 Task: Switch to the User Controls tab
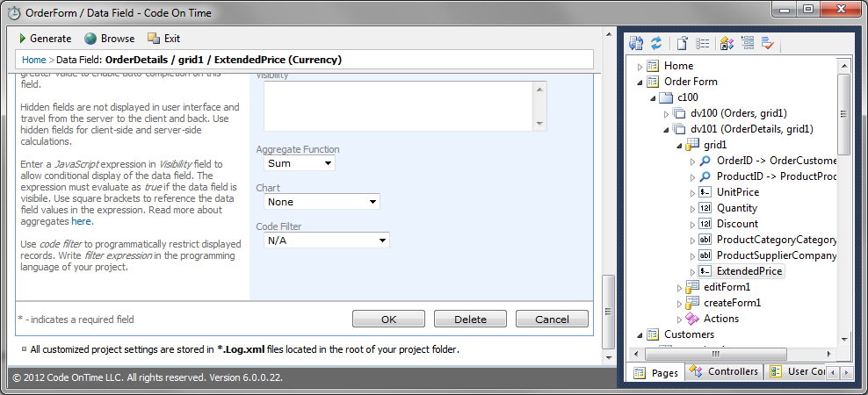[x=795, y=372]
